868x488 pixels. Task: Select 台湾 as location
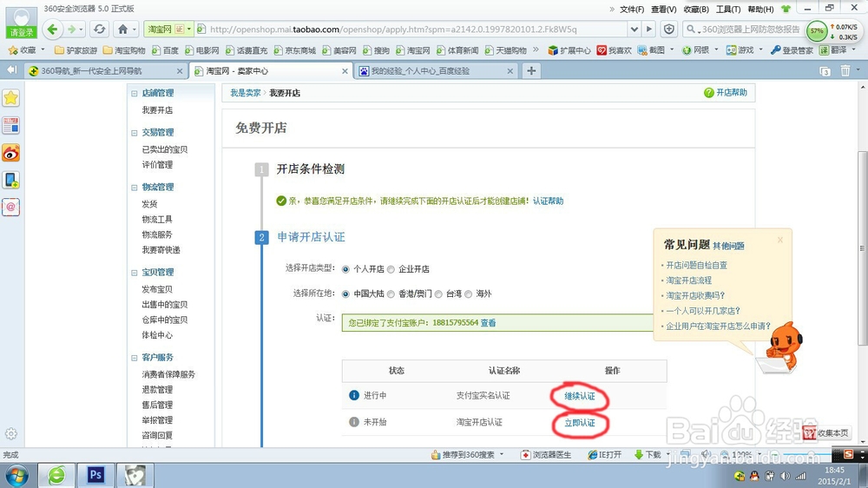tap(438, 294)
